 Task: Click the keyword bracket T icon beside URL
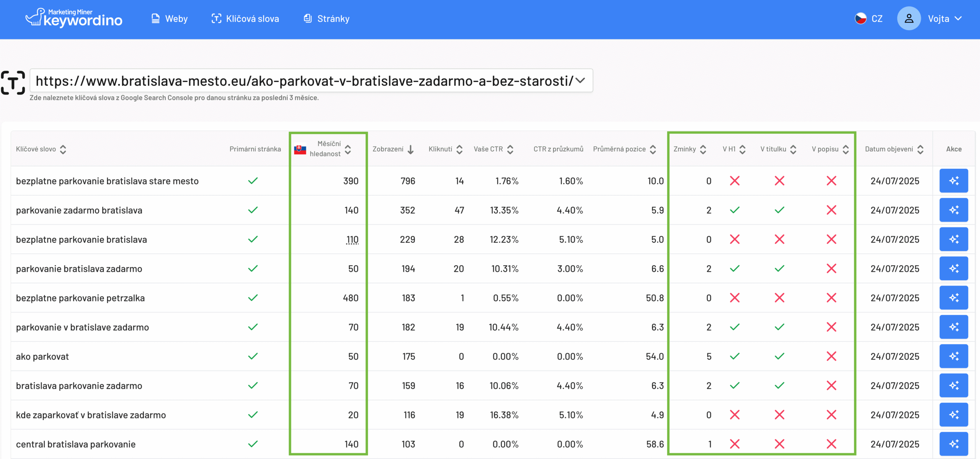(13, 82)
